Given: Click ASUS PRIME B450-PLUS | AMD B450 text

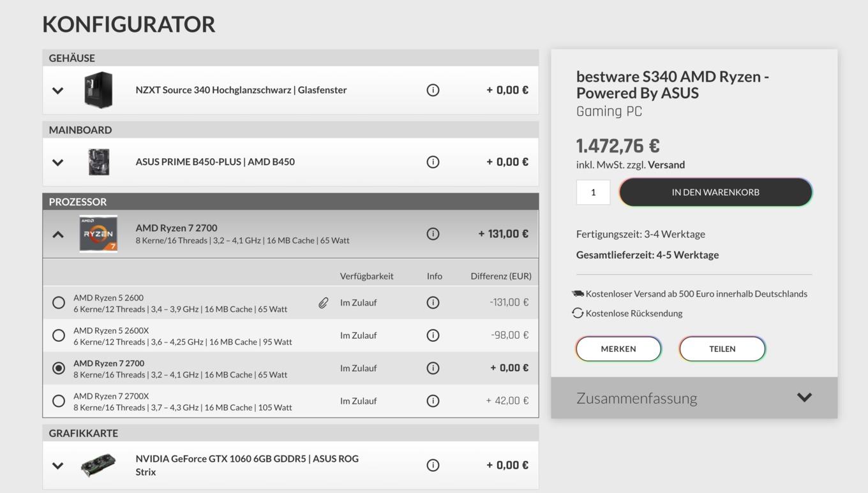Looking at the screenshot, I should (215, 162).
